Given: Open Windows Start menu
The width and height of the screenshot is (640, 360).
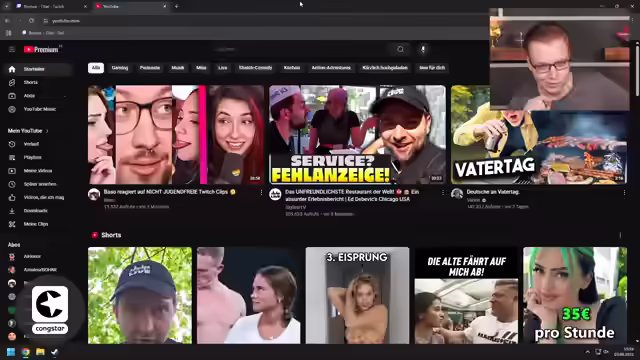Looking at the screenshot, I should (x=11, y=352).
